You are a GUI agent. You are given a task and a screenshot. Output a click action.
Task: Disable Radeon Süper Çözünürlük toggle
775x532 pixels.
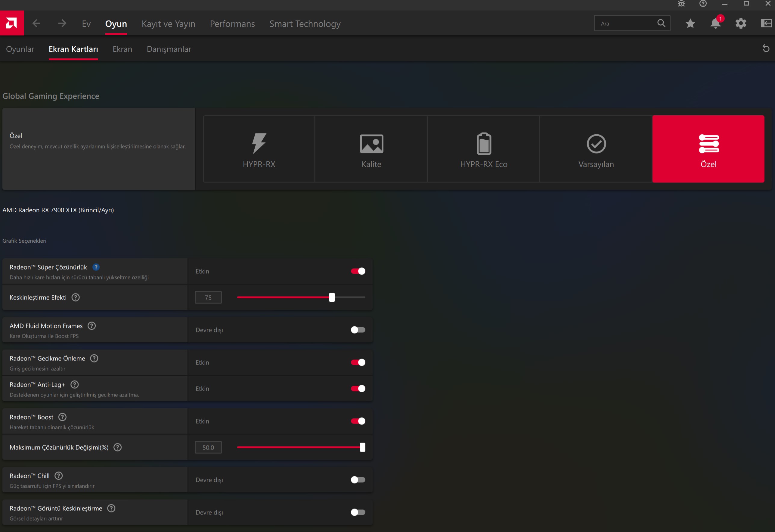358,271
